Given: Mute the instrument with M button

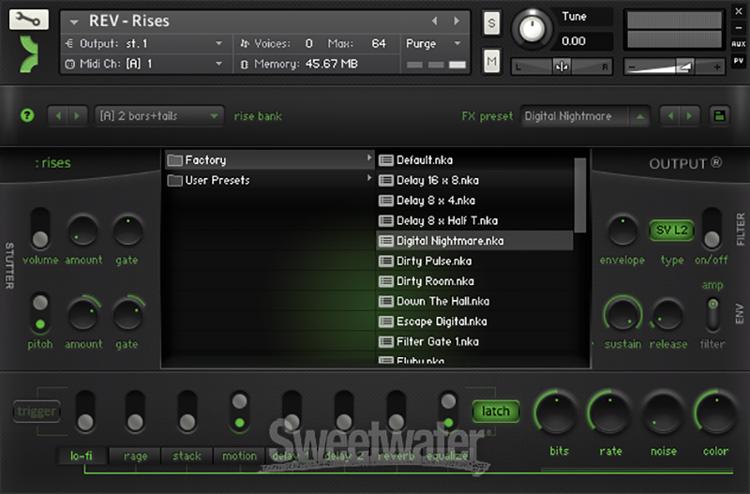Looking at the screenshot, I should [492, 62].
